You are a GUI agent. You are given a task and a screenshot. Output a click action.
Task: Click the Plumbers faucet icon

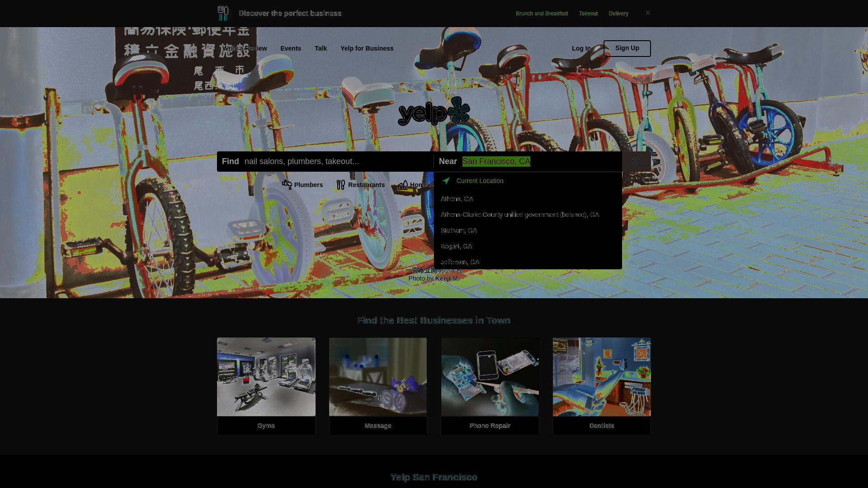[x=287, y=184]
